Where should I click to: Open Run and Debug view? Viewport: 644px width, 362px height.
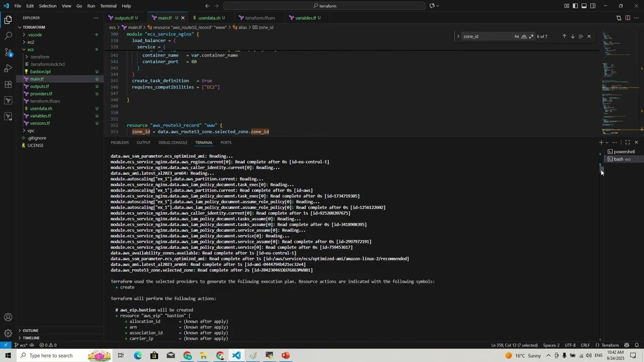[x=8, y=68]
